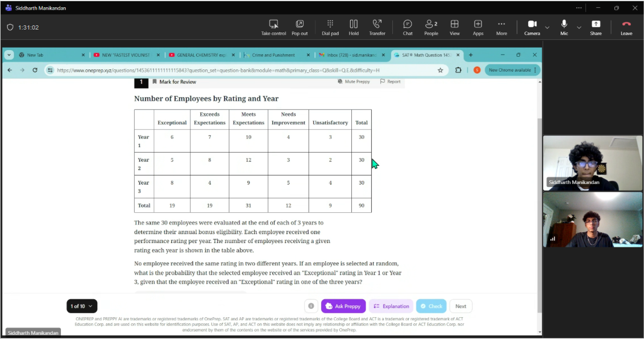This screenshot has width=644, height=339.
Task: Expand the 1 of 10 question selector
Action: (81, 306)
